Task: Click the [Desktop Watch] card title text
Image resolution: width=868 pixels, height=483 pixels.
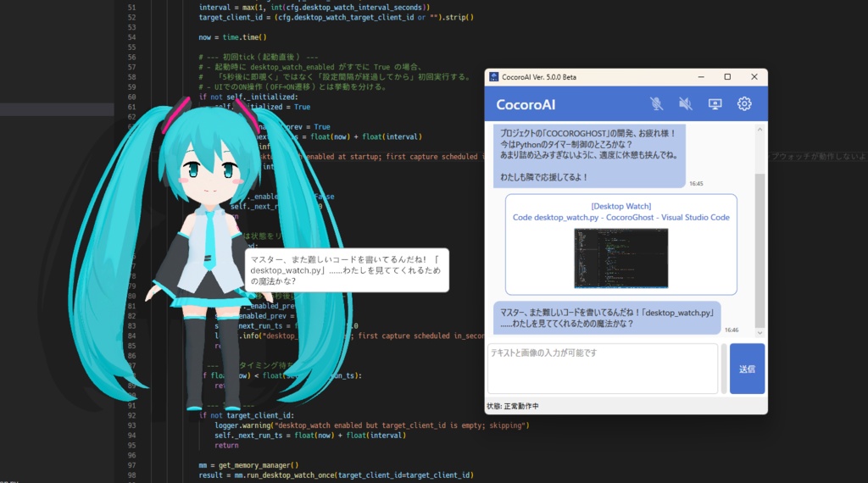Action: point(620,207)
